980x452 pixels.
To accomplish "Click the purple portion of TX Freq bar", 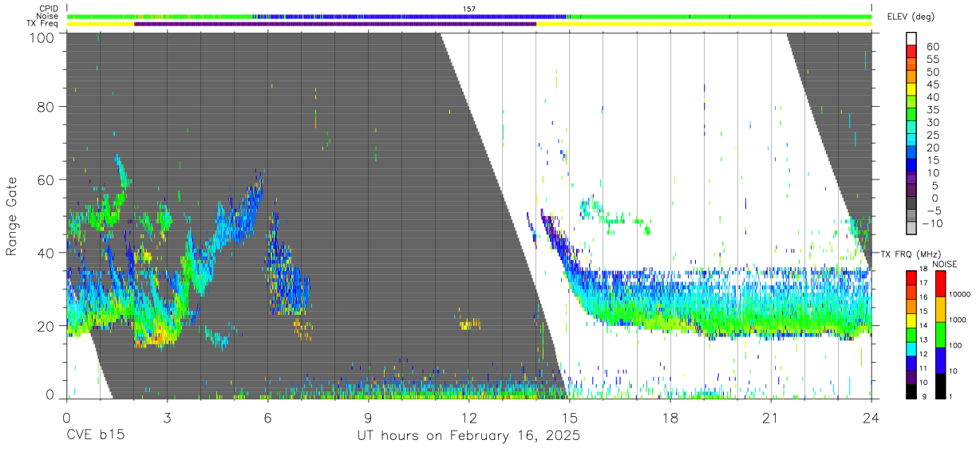I will pyautogui.click(x=335, y=24).
